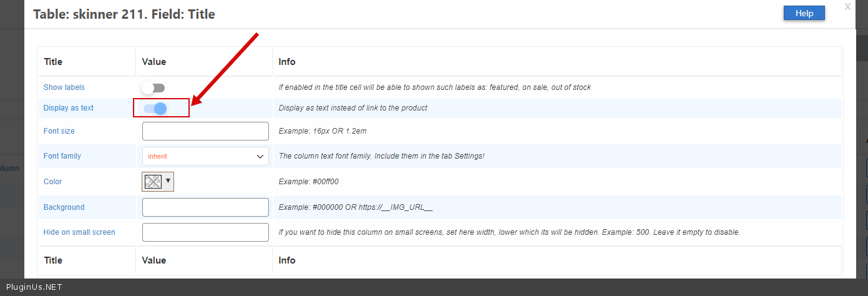Click the Font size input field

coord(205,131)
